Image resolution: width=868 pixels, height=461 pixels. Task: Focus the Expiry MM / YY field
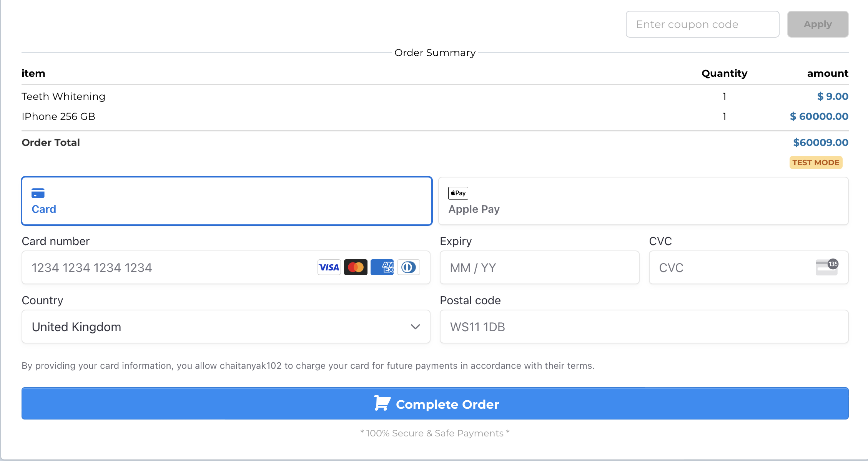540,267
